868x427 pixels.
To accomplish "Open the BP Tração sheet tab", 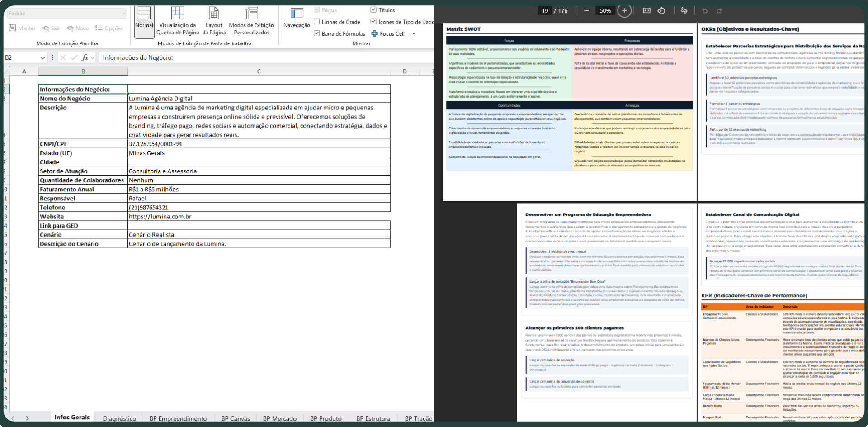I will pyautogui.click(x=418, y=418).
